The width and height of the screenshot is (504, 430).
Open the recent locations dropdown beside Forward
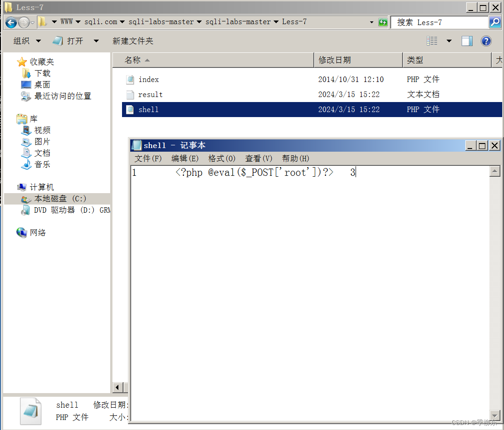[32, 22]
